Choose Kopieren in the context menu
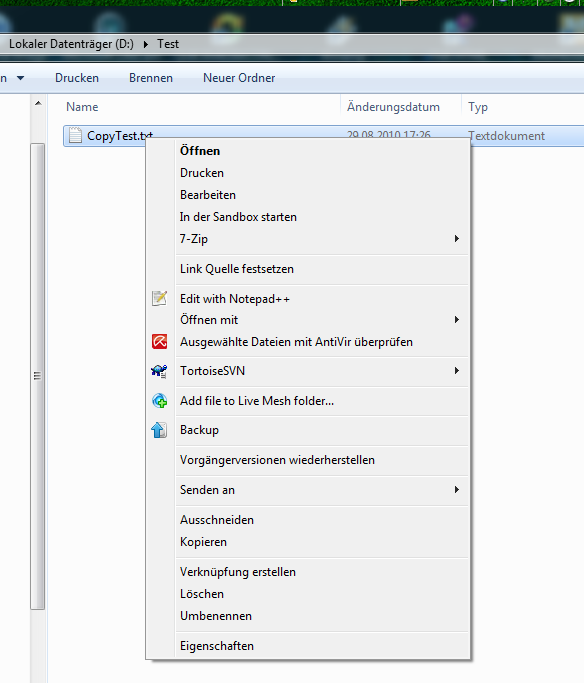Viewport: 584px width, 683px height. click(203, 542)
